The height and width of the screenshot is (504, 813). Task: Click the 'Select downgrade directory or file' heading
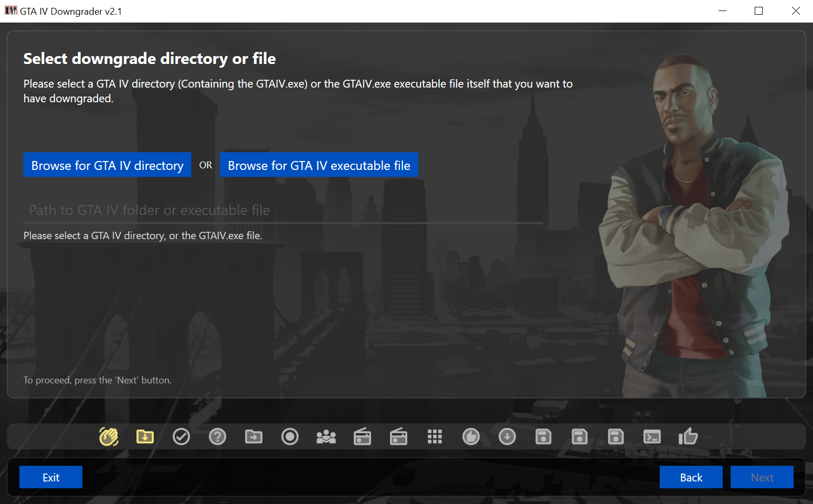pyautogui.click(x=150, y=59)
